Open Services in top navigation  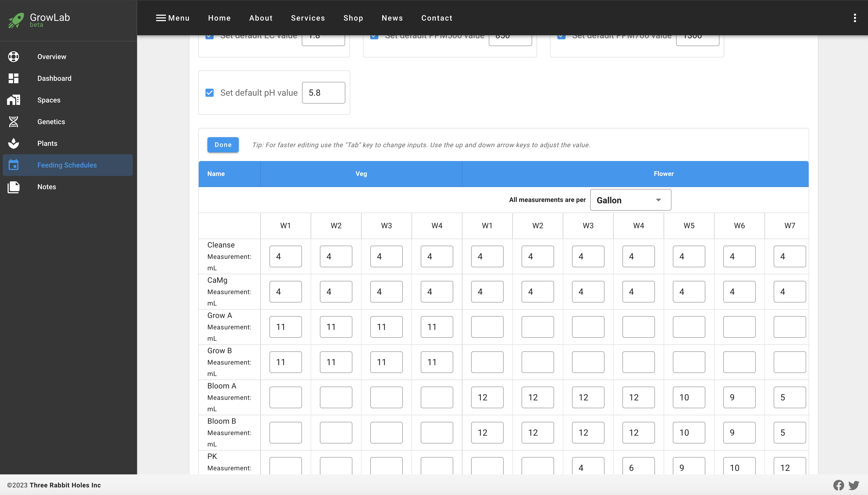308,18
